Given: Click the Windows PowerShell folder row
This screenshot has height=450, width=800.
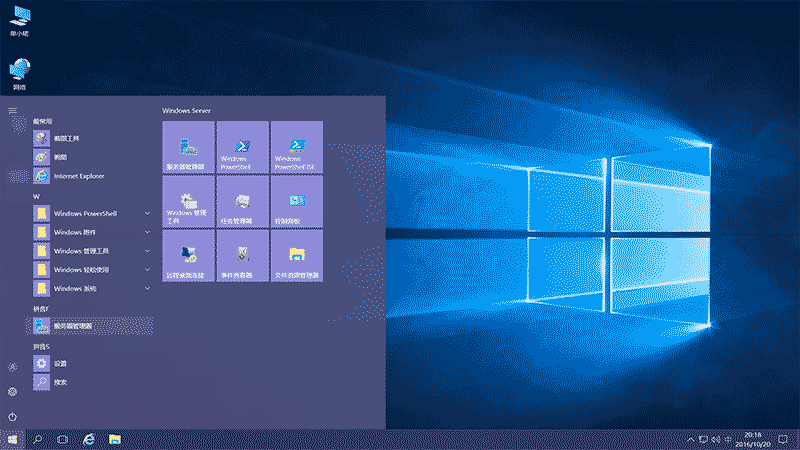Looking at the screenshot, I should click(90, 213).
